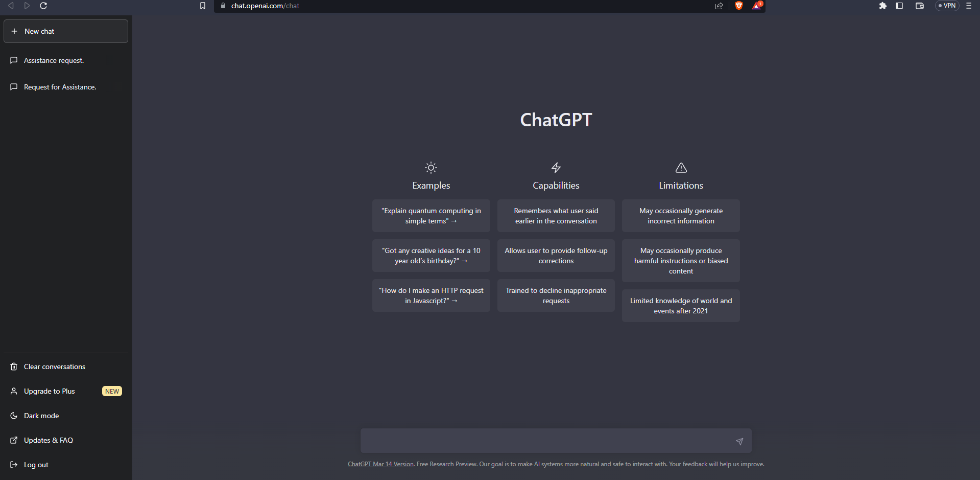Open the 'Assistance request.' conversation
The height and width of the screenshot is (480, 980).
66,60
